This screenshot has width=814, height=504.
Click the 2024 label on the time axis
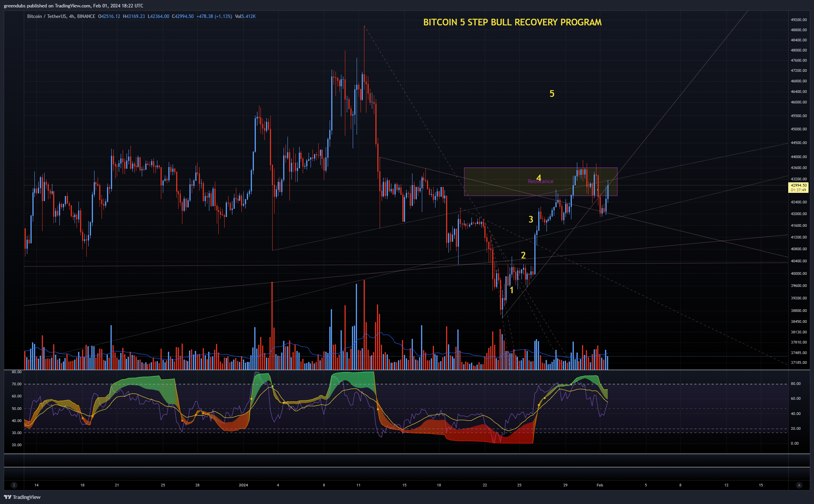tap(243, 485)
